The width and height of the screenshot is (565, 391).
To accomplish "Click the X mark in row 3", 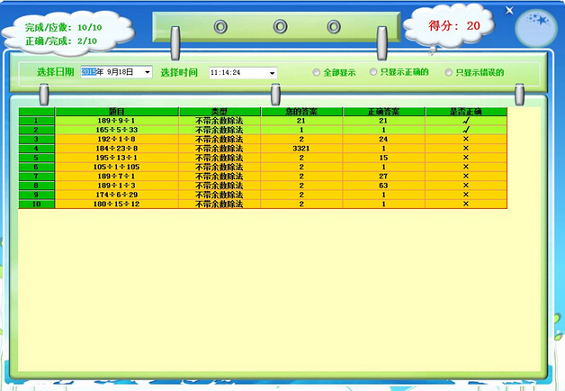I will pos(466,139).
